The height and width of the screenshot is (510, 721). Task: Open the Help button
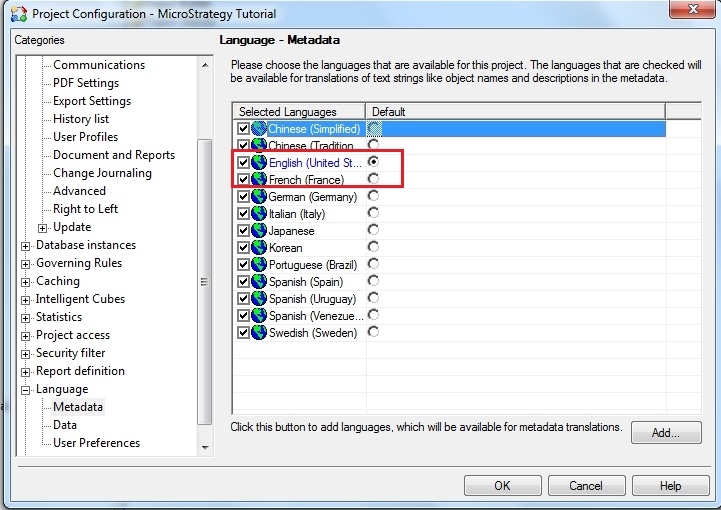(x=670, y=486)
